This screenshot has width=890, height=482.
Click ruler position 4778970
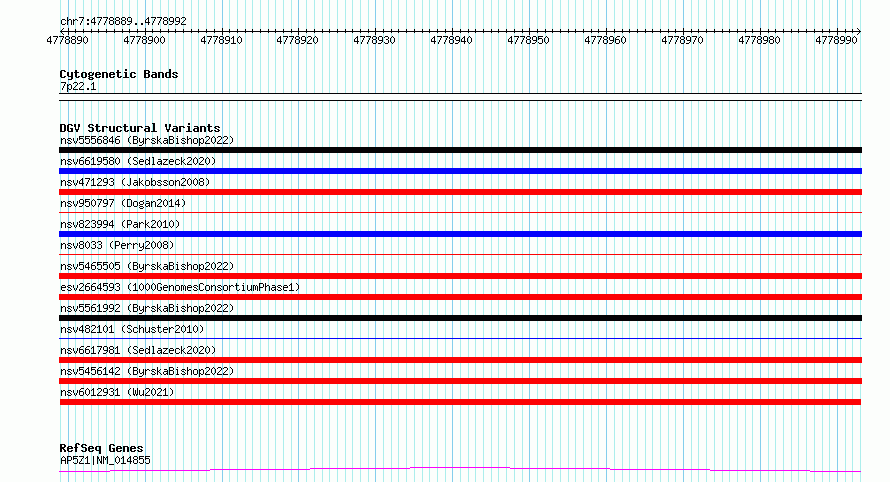tap(682, 40)
